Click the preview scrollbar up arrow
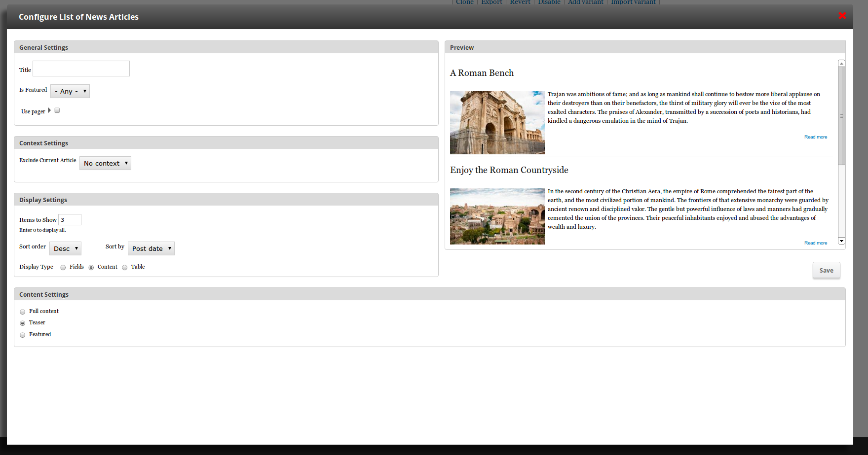 (x=842, y=64)
